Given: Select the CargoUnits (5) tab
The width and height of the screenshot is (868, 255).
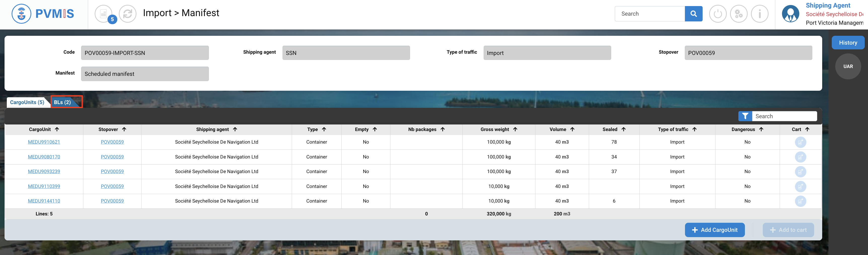Looking at the screenshot, I should (27, 102).
